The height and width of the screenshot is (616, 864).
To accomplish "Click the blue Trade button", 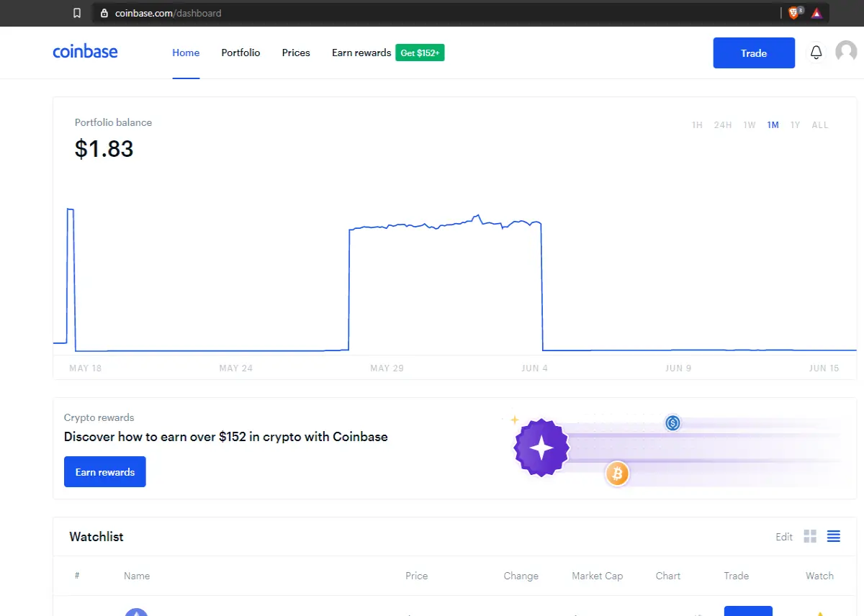I will 754,53.
